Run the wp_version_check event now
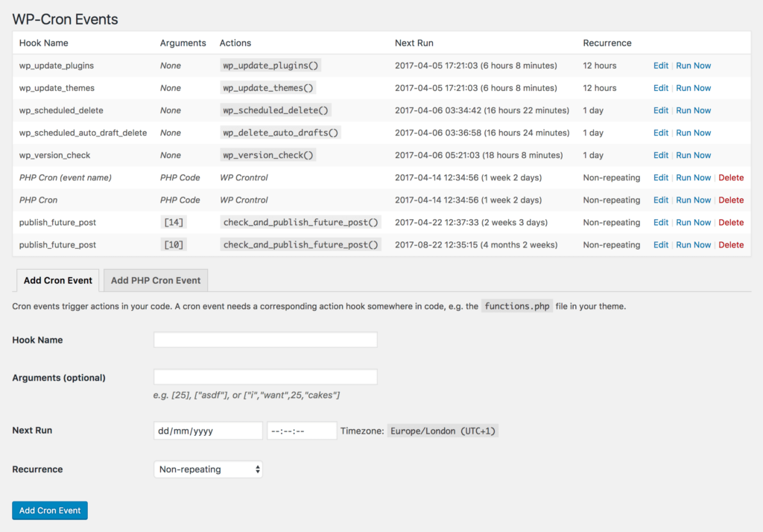This screenshot has width=763, height=532. click(693, 155)
